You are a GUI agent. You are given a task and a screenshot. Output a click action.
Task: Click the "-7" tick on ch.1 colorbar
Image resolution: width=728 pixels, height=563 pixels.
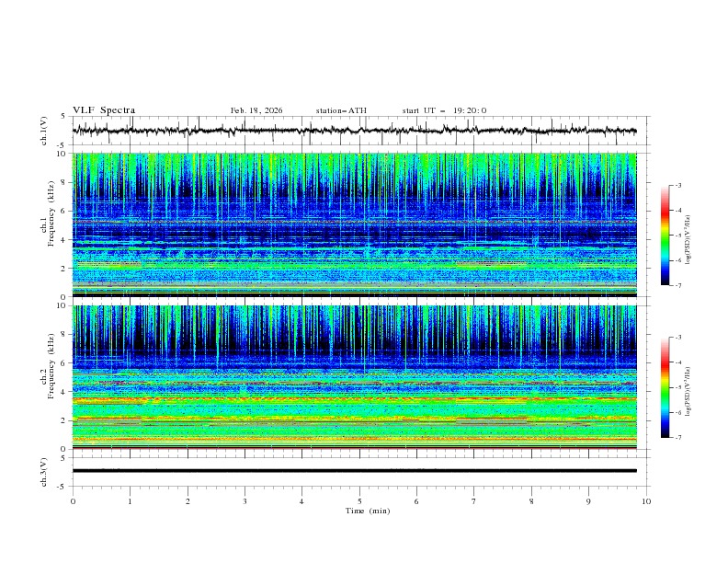pyautogui.click(x=678, y=285)
